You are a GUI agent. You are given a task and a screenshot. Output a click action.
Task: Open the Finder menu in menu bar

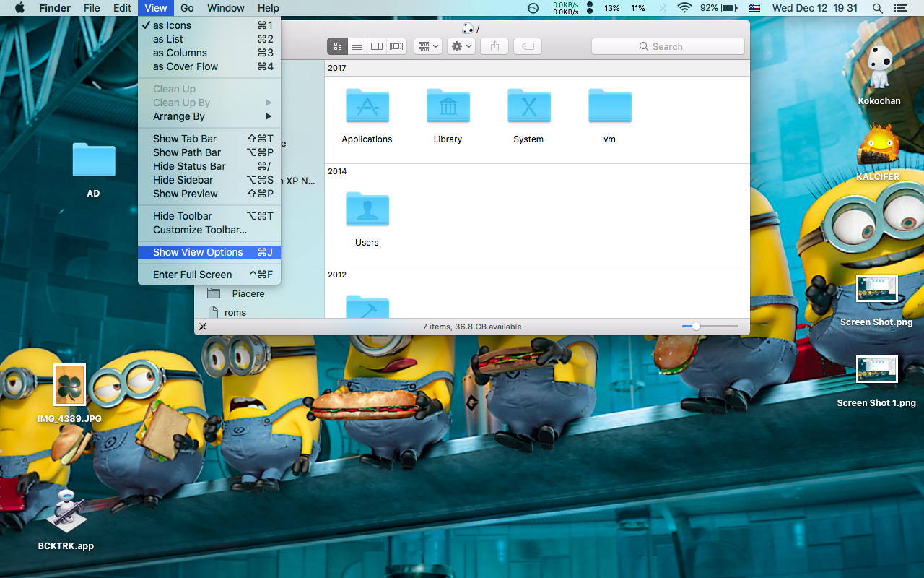tap(54, 8)
